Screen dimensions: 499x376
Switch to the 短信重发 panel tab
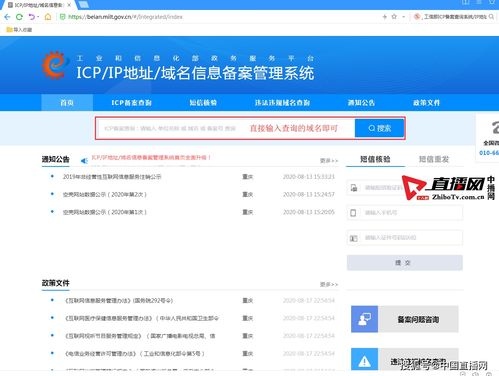coord(434,159)
